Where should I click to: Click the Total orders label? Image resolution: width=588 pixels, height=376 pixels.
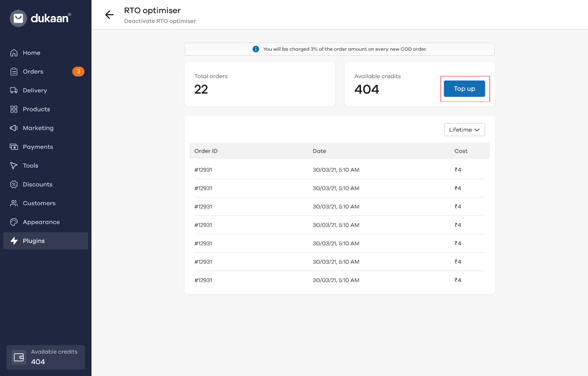211,76
